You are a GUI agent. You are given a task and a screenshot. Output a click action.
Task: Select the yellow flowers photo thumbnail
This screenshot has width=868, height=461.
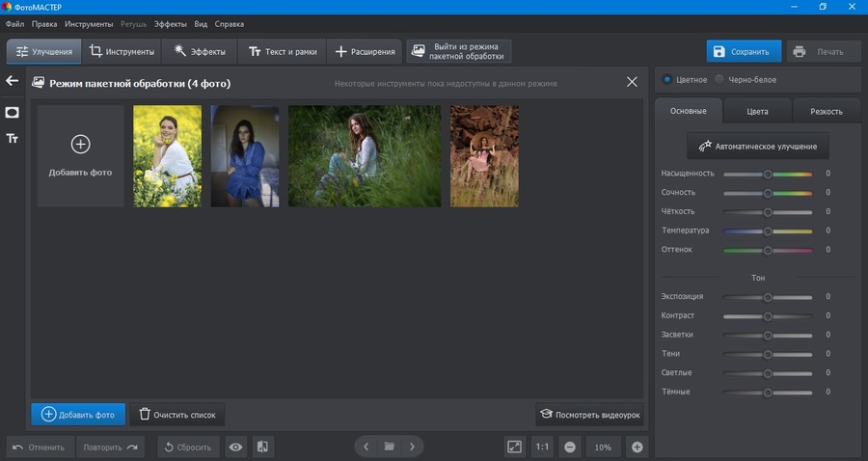pos(167,156)
